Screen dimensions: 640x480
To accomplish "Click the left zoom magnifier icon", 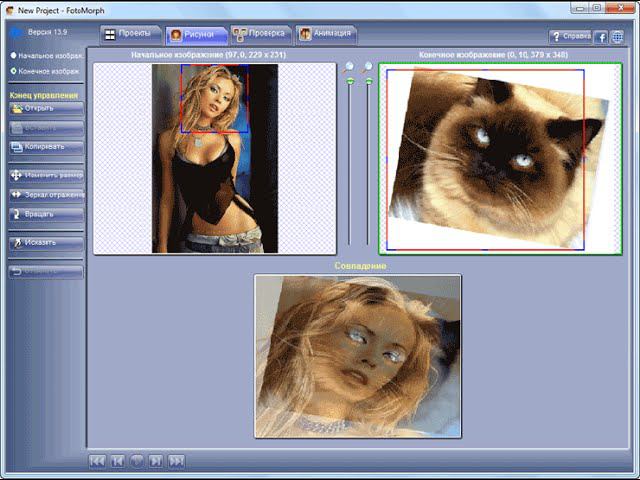I will pos(348,67).
